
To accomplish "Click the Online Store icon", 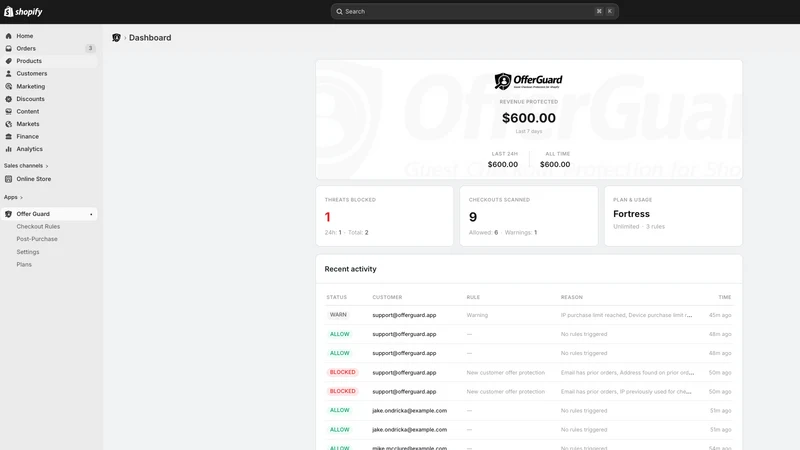I will click(9, 179).
